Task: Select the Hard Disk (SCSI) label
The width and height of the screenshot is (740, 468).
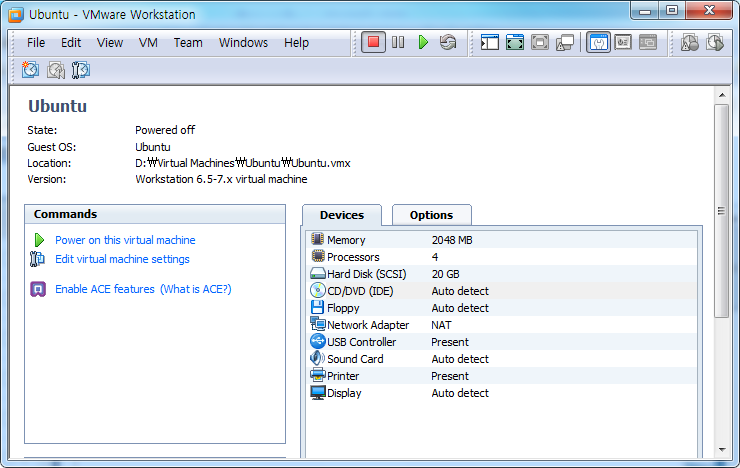Action: click(366, 274)
